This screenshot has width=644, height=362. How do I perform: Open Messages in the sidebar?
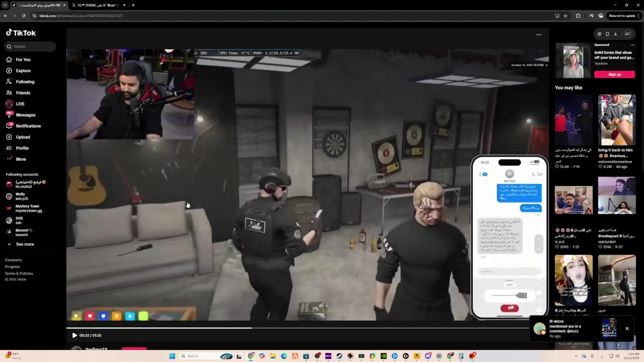tap(21, 115)
